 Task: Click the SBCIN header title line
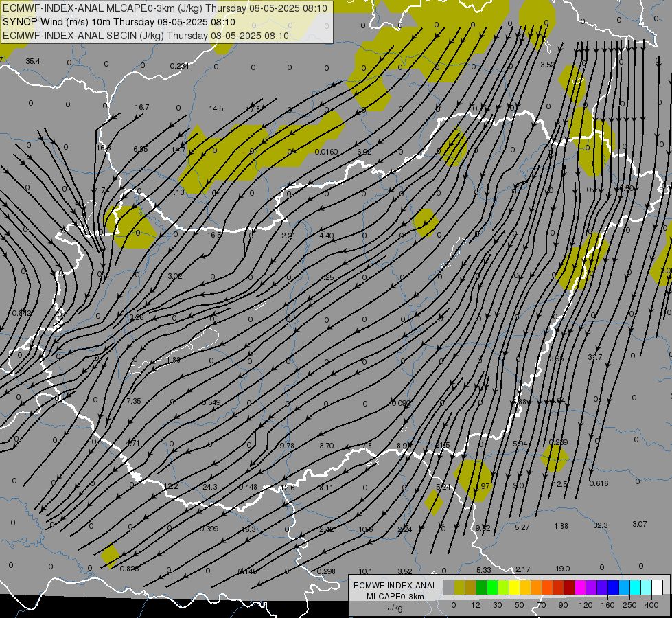146,36
